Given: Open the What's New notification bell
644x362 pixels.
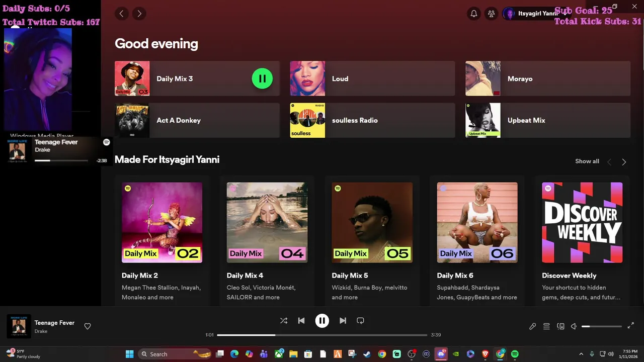Looking at the screenshot, I should coord(473,14).
